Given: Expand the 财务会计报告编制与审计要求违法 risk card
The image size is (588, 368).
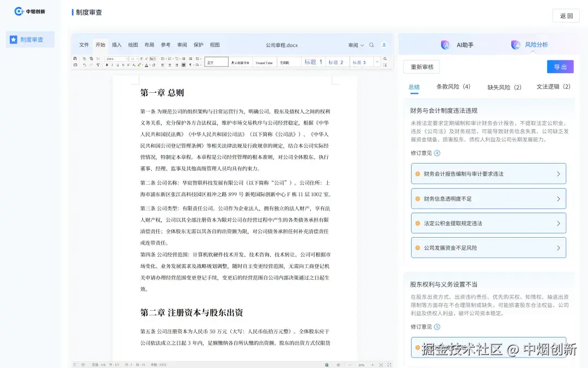Looking at the screenshot, I should tap(488, 173).
